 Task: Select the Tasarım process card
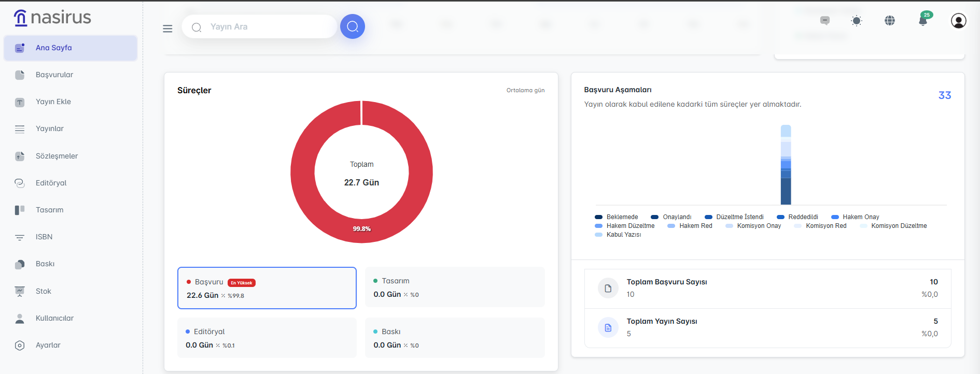[x=454, y=287]
